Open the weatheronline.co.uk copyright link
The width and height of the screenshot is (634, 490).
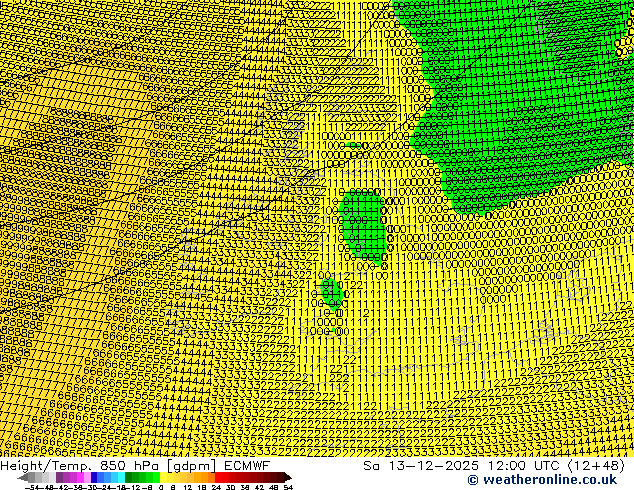542,480
